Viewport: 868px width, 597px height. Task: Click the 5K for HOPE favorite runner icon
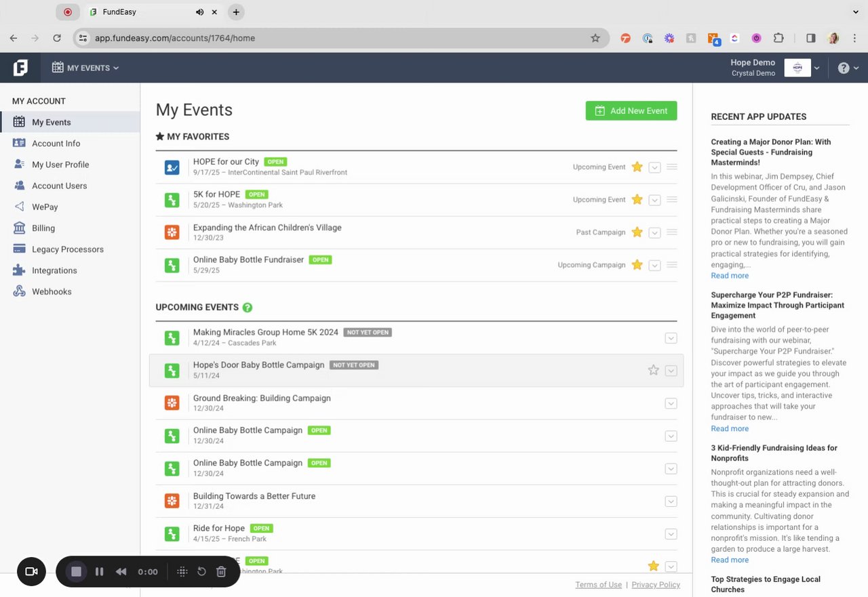coord(172,200)
